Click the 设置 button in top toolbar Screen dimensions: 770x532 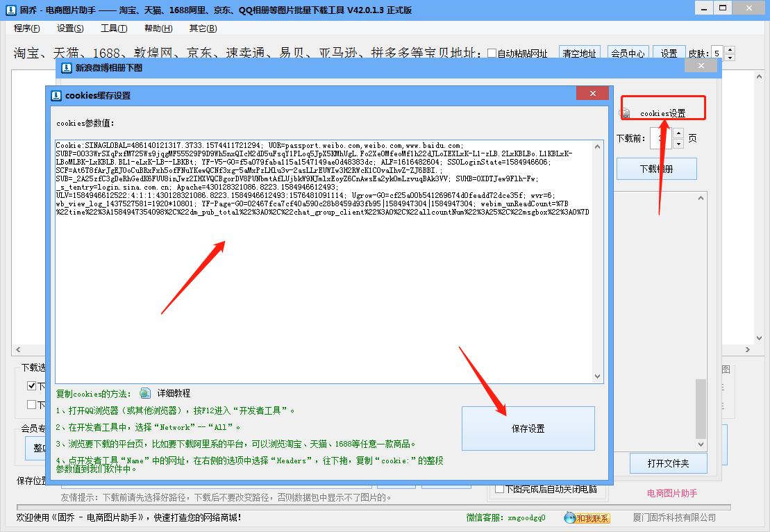[x=669, y=53]
